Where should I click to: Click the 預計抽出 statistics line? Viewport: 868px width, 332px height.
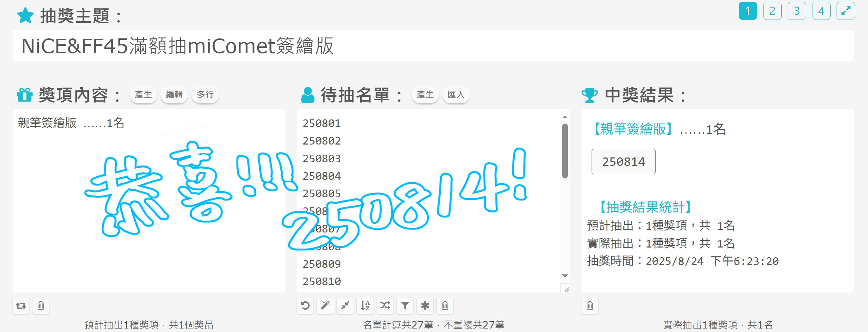coord(661,226)
